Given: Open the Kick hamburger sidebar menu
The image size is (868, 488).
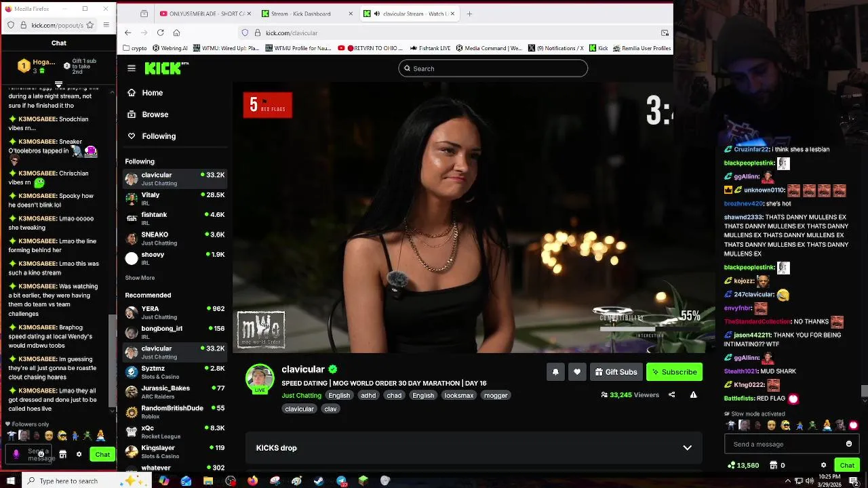Looking at the screenshot, I should point(132,68).
